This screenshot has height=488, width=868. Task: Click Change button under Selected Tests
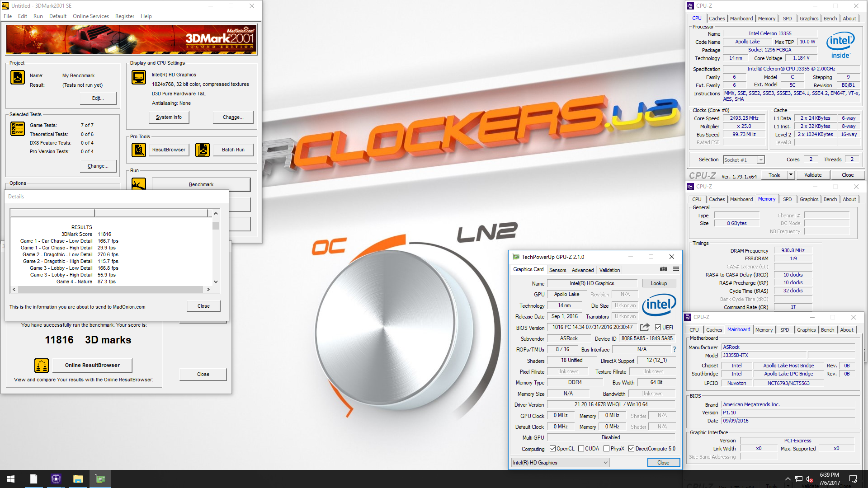tap(98, 166)
